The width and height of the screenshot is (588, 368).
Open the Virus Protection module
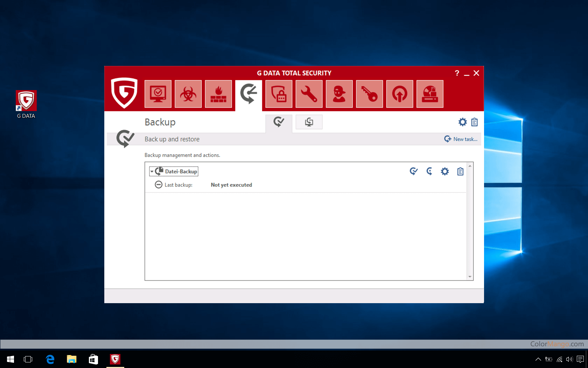coord(188,94)
